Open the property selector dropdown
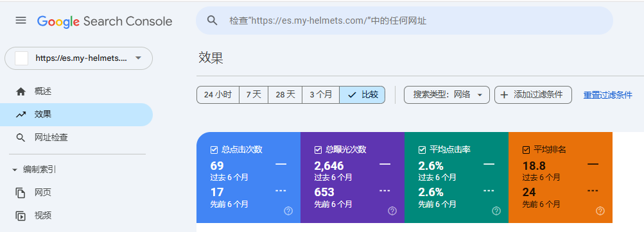644x232 pixels. click(x=78, y=58)
